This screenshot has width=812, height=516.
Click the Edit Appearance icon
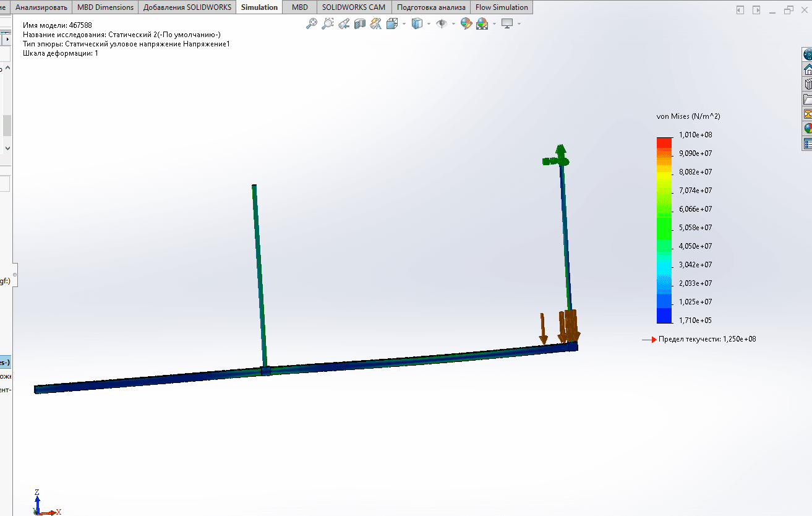(466, 24)
